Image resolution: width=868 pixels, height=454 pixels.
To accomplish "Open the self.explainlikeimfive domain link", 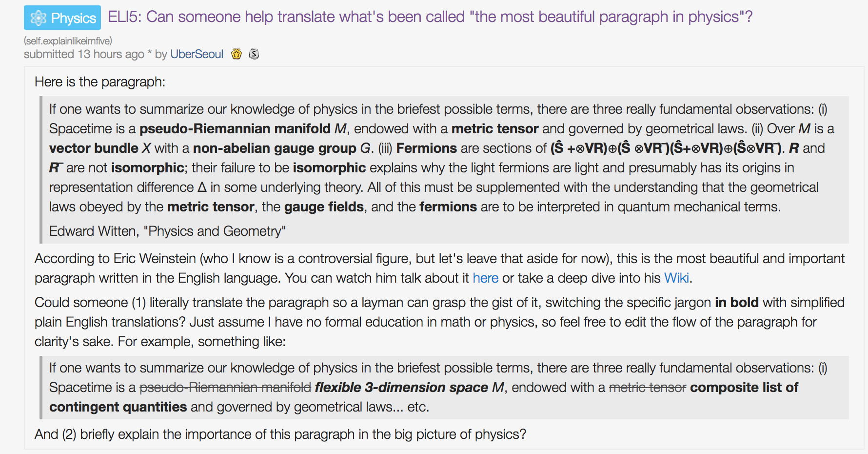I will [x=68, y=41].
